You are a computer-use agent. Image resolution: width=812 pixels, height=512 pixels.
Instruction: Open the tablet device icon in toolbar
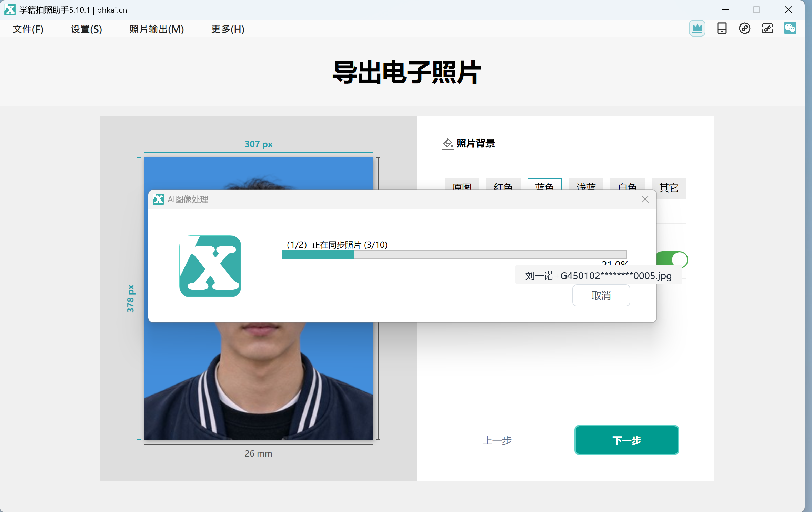tap(722, 28)
